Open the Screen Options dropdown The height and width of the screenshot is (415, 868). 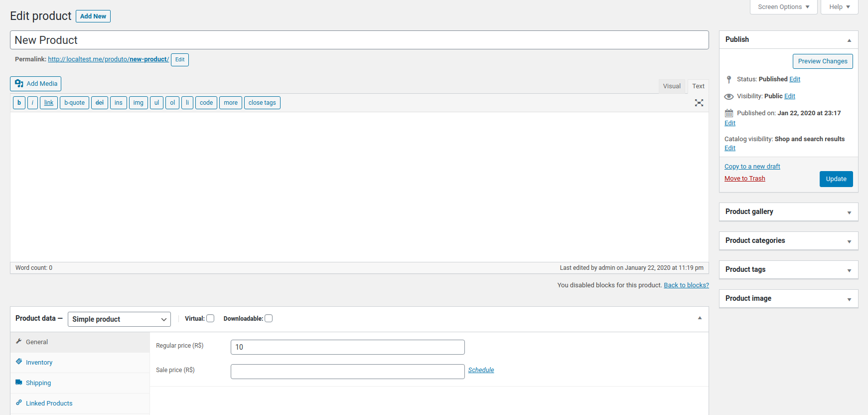(784, 7)
